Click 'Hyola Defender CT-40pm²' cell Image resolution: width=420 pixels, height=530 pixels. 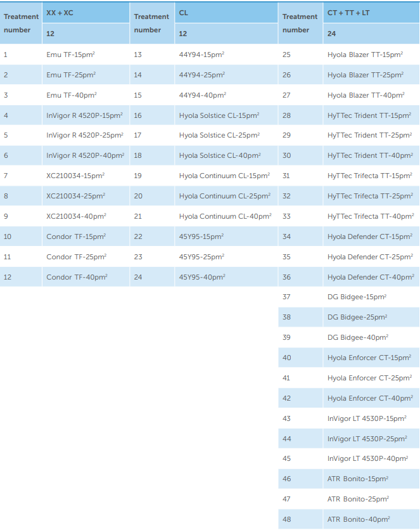pyautogui.click(x=371, y=277)
